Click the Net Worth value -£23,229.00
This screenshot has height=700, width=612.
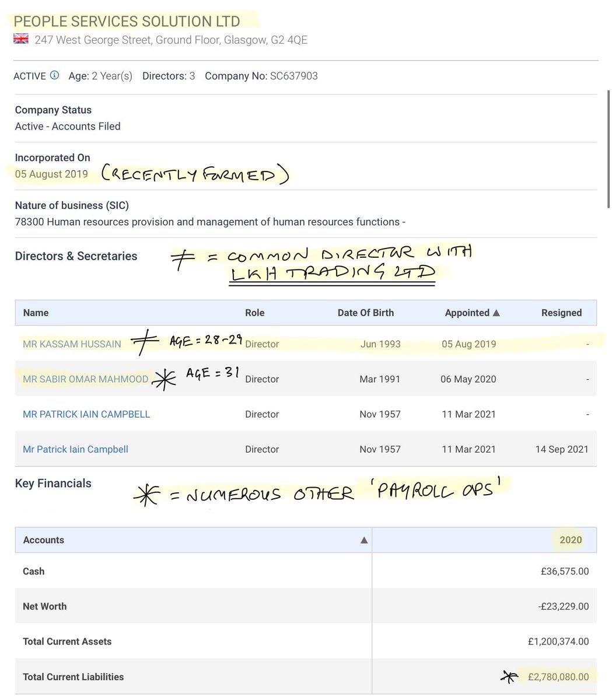(x=563, y=606)
